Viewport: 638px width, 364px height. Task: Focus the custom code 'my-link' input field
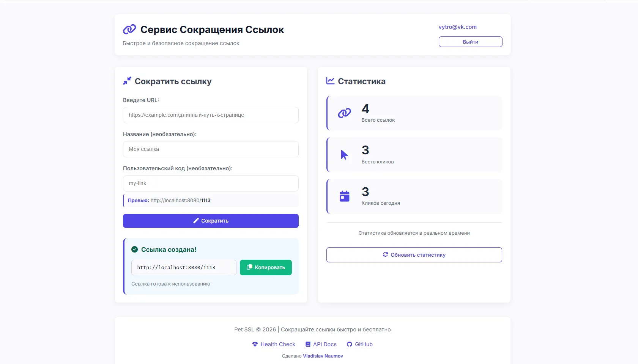click(211, 183)
